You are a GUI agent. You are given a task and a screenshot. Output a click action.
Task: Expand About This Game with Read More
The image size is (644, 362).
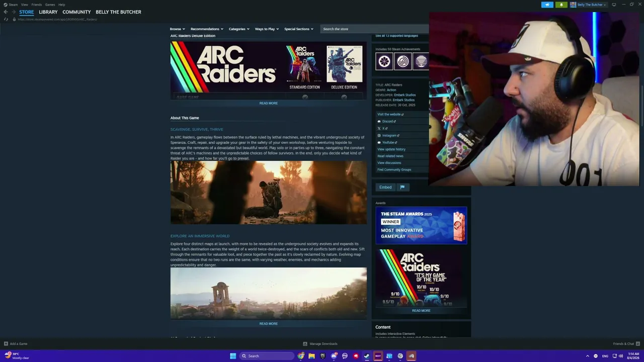point(269,324)
